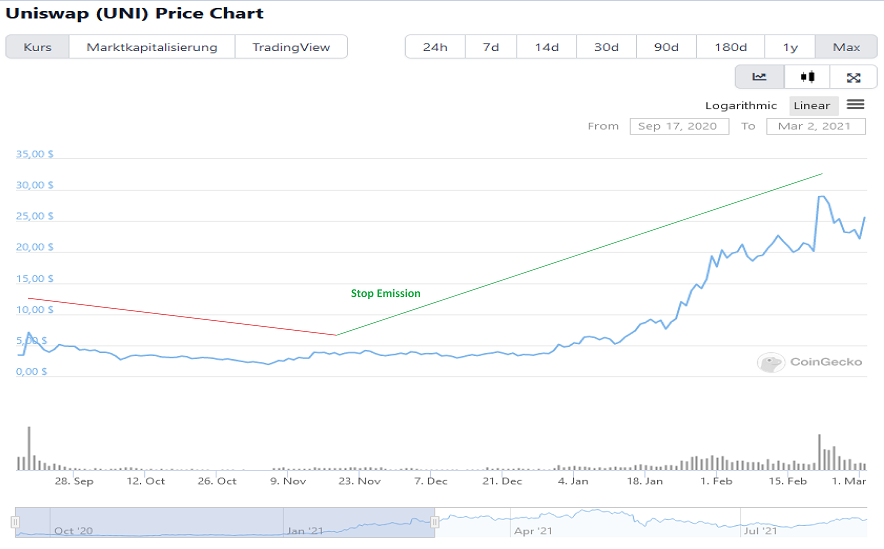Screen dimensions: 884x549
Task: Select the 90d time range
Action: coord(666,47)
